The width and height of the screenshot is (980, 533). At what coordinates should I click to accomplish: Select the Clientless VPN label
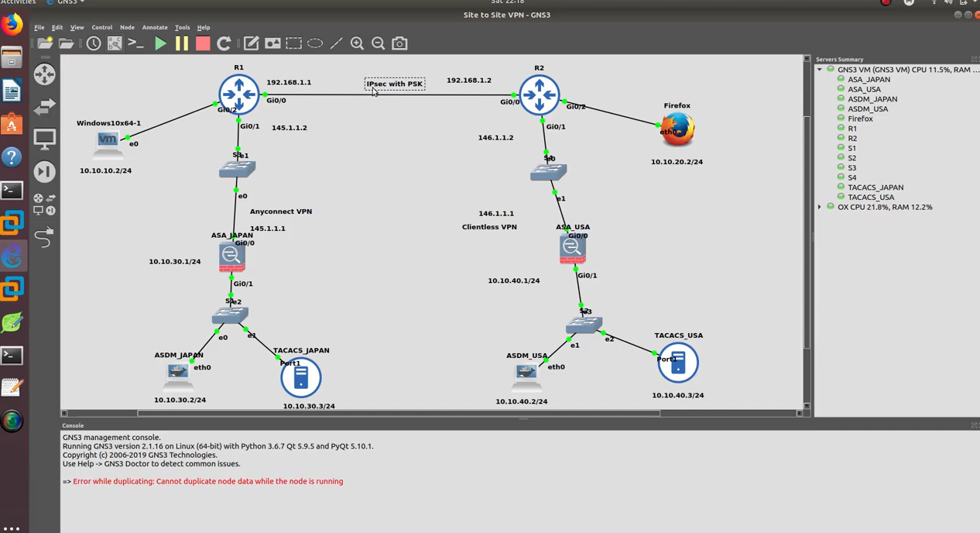click(x=489, y=227)
